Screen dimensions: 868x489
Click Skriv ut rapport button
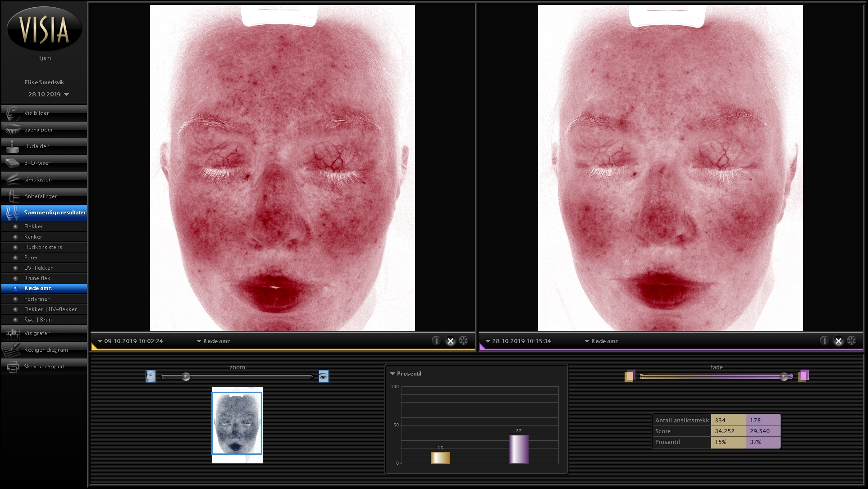point(44,367)
